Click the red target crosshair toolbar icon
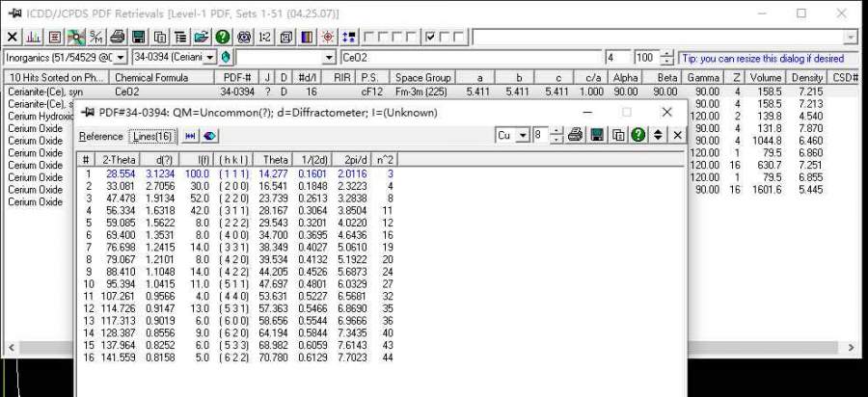The width and height of the screenshot is (868, 397). (328, 38)
